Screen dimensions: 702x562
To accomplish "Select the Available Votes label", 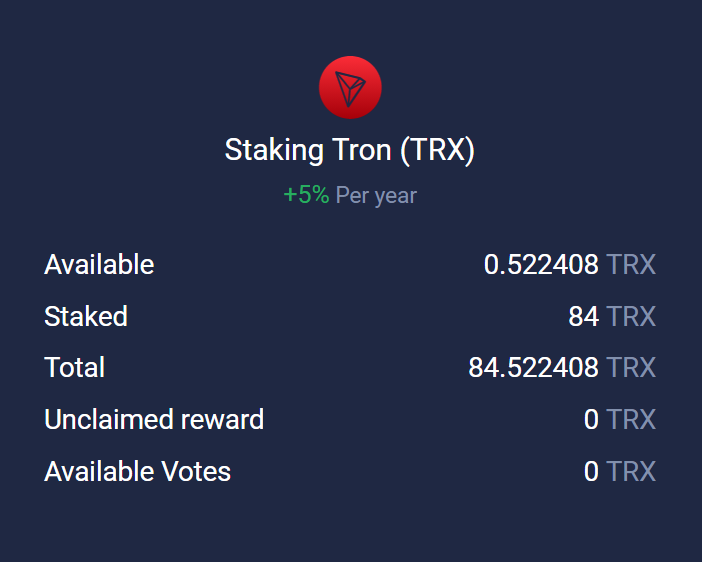I will pos(137,471).
